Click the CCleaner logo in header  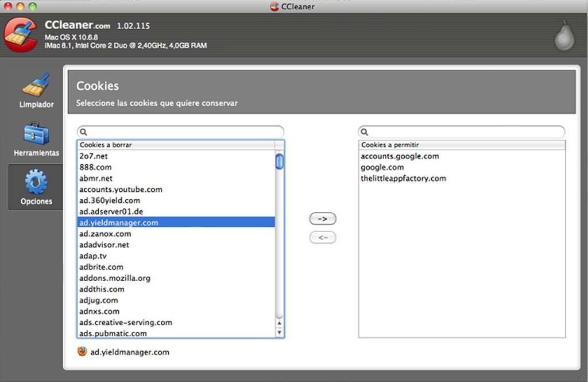point(21,34)
